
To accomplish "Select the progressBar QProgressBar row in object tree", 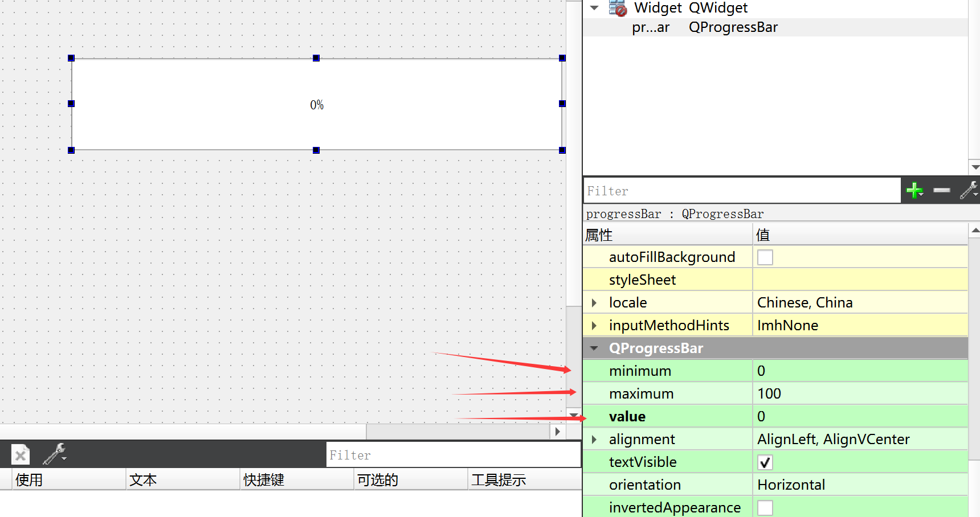I will click(775, 27).
